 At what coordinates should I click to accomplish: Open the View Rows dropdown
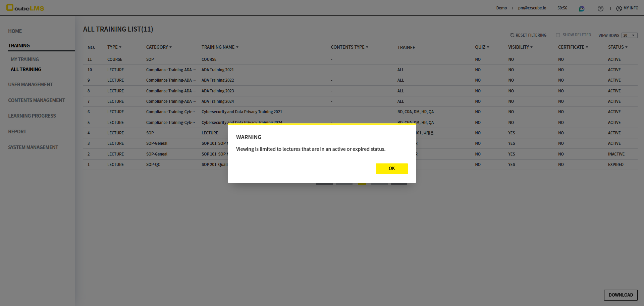[629, 35]
